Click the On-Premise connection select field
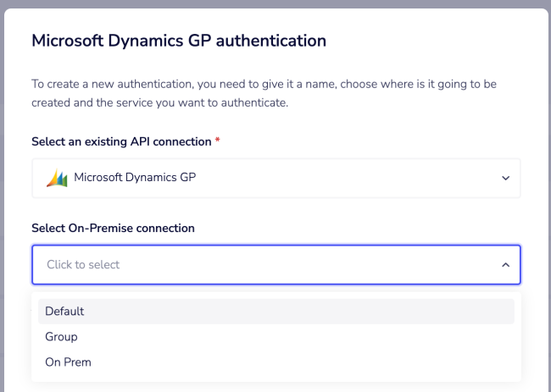This screenshot has height=392, width=551. coord(275,265)
